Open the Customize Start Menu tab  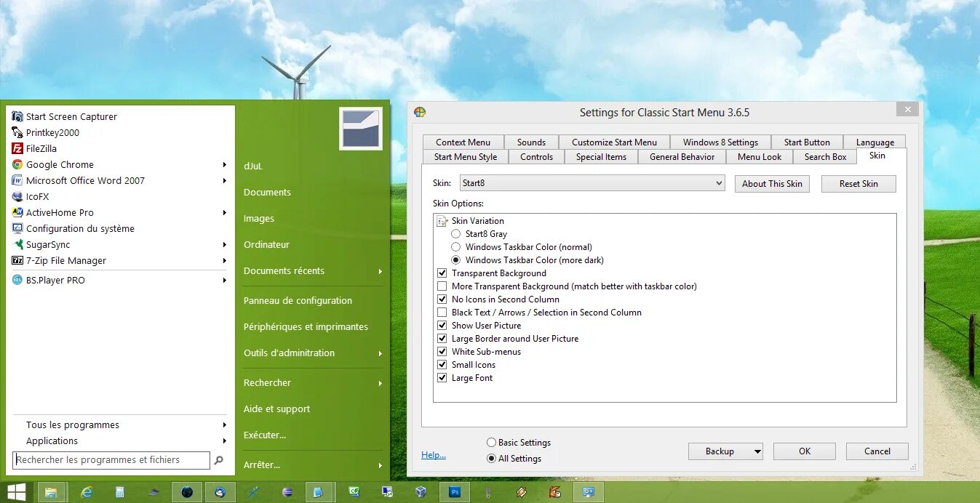pyautogui.click(x=614, y=142)
